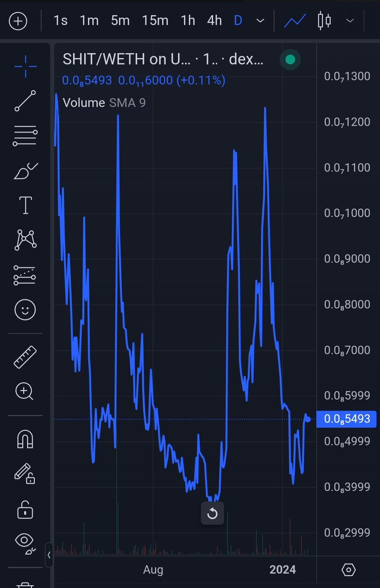Expand the chart type dropdown chevron
Screen dimensions: 380x588
coord(350,21)
